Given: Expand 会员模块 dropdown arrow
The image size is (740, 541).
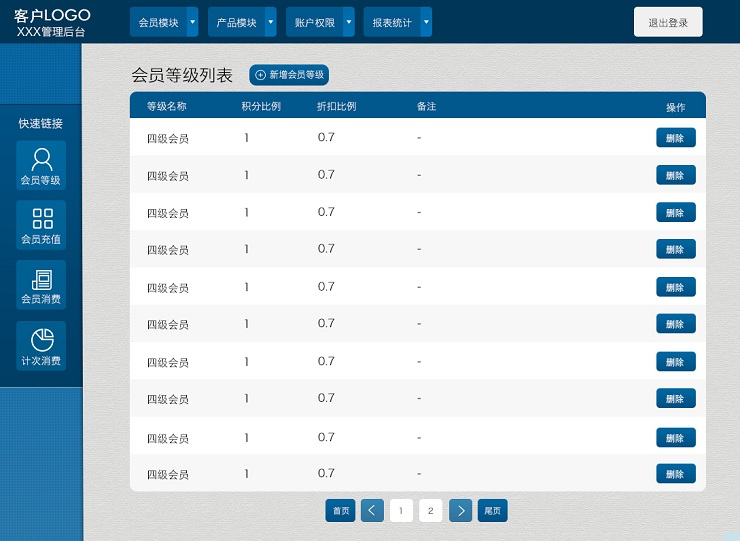Looking at the screenshot, I should 192,22.
